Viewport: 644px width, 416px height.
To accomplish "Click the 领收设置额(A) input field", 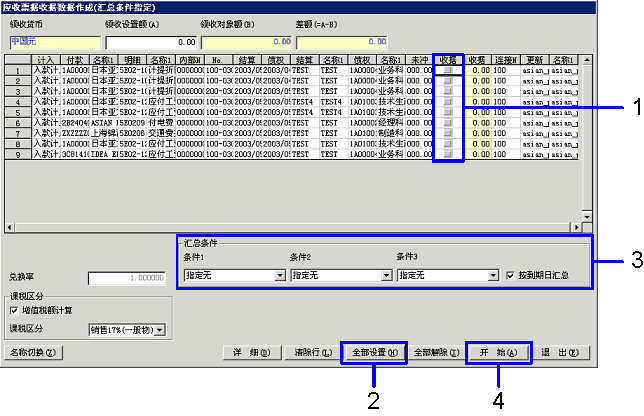I will coord(150,43).
